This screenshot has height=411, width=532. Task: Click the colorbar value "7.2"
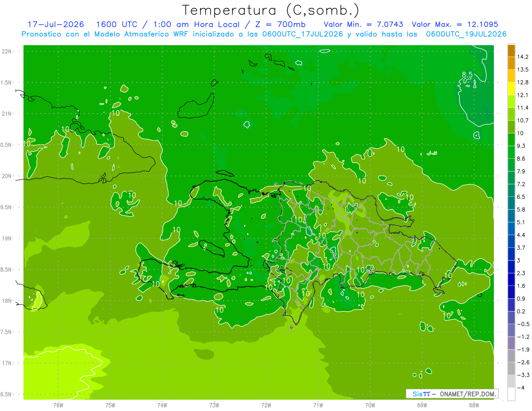pyautogui.click(x=521, y=184)
